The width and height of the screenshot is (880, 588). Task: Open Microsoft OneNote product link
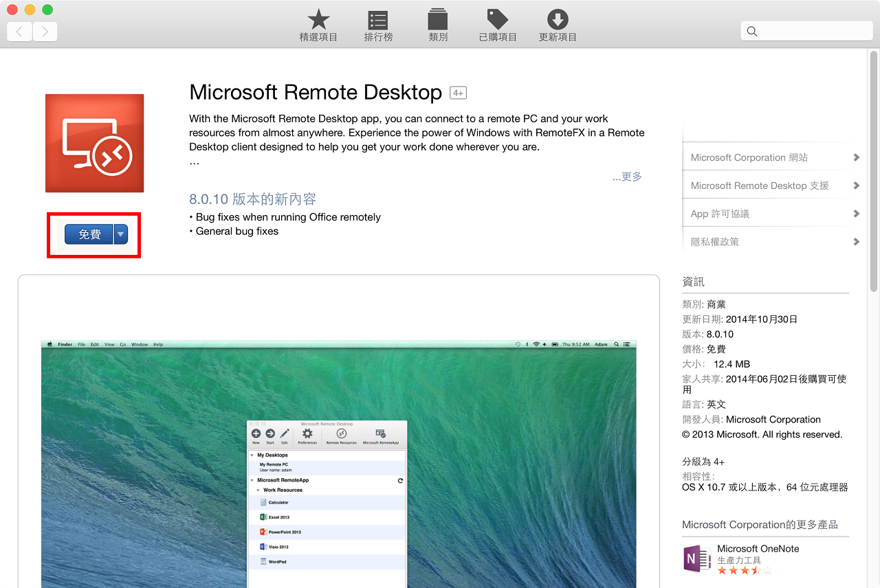[x=758, y=548]
